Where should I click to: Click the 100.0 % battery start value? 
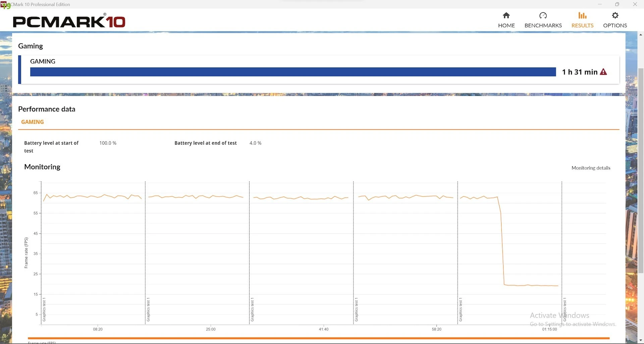coord(108,143)
